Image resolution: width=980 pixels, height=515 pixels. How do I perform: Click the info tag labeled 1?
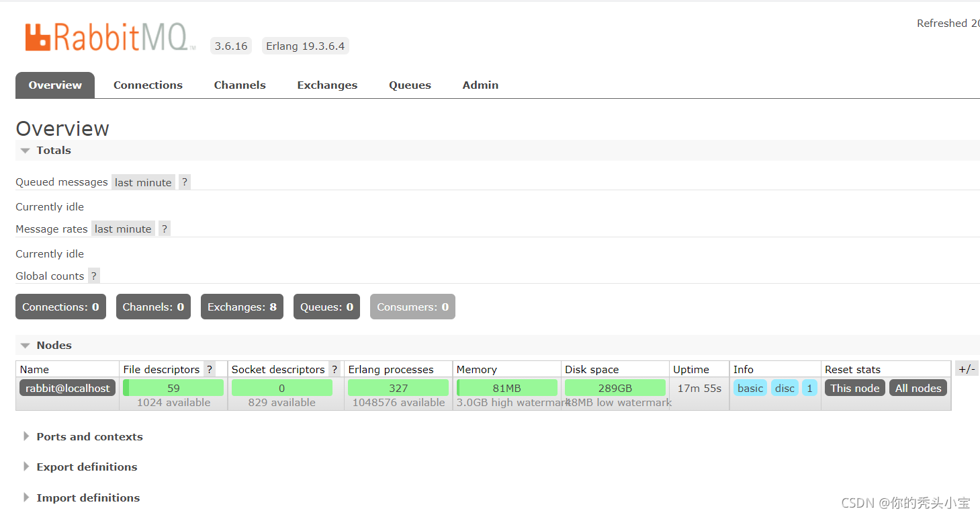tap(809, 388)
